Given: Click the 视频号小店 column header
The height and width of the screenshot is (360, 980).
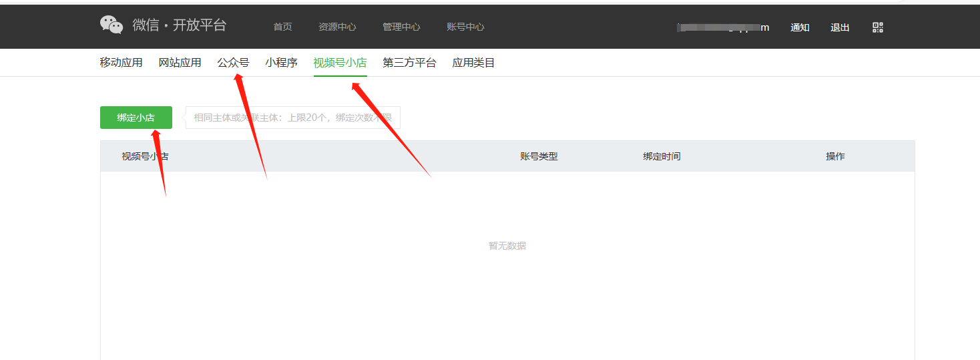Looking at the screenshot, I should (x=145, y=156).
